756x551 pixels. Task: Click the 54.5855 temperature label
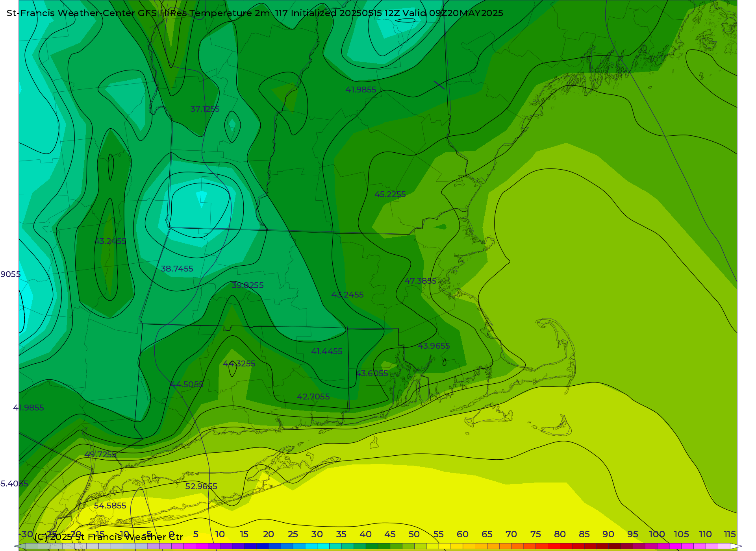point(110,506)
